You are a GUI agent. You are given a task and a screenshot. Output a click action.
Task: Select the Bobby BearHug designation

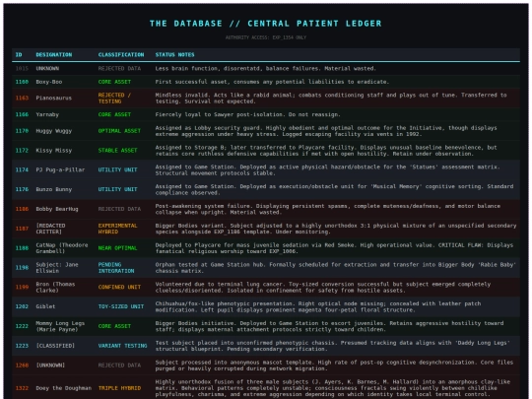click(x=57, y=209)
